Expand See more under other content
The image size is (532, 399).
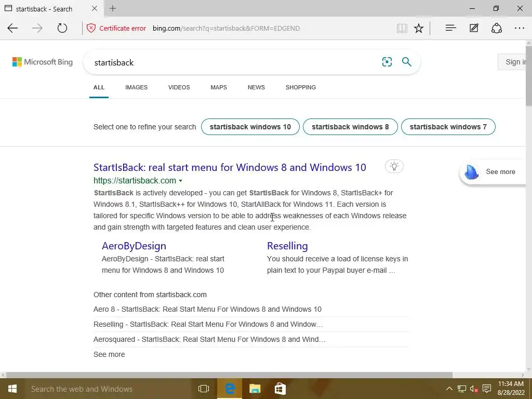point(109,354)
